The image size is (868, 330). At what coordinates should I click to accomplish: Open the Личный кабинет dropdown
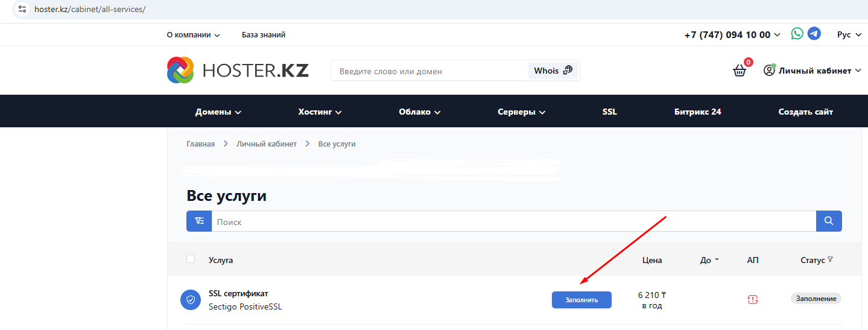pyautogui.click(x=813, y=71)
